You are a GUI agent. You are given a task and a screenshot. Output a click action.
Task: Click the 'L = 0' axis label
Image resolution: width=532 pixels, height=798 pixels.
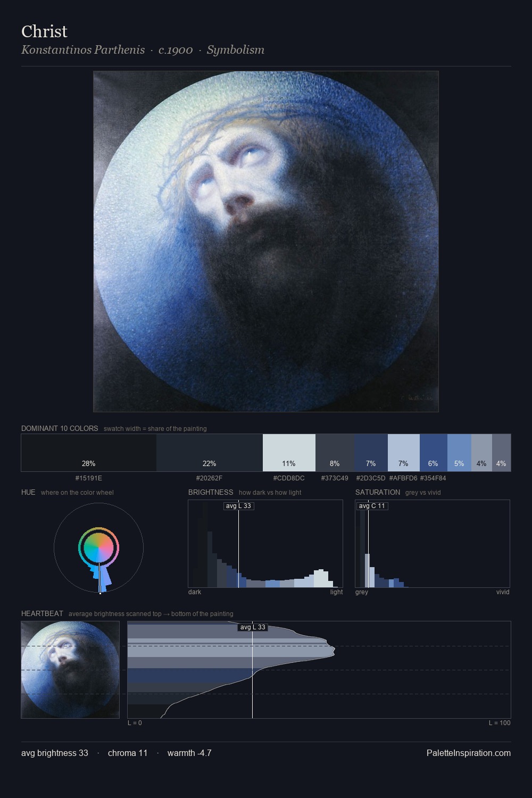click(135, 723)
